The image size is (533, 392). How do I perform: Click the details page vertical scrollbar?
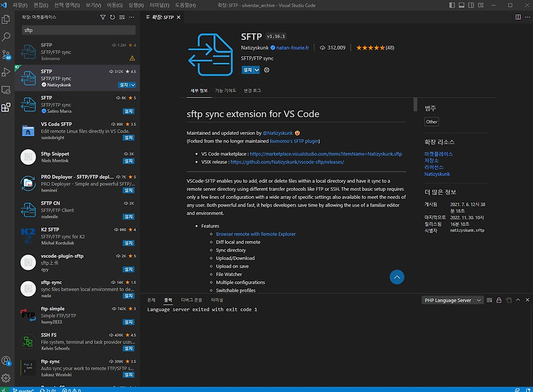pyautogui.click(x=415, y=104)
